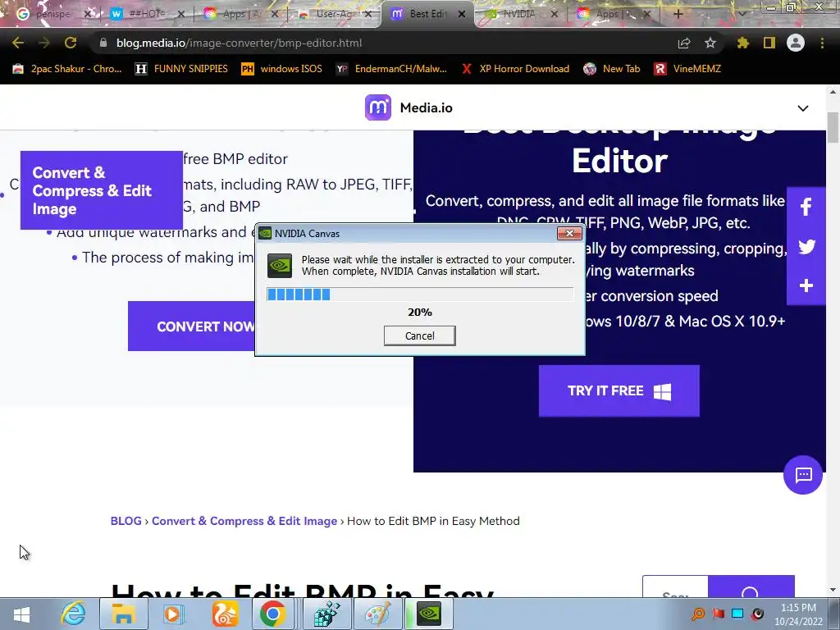Switch to Chrome taskbar icon
Image resolution: width=840 pixels, height=630 pixels.
[x=272, y=614]
